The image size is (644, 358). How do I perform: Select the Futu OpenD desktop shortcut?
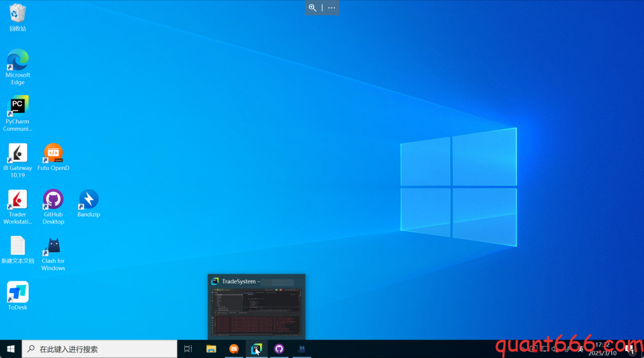pyautogui.click(x=53, y=157)
